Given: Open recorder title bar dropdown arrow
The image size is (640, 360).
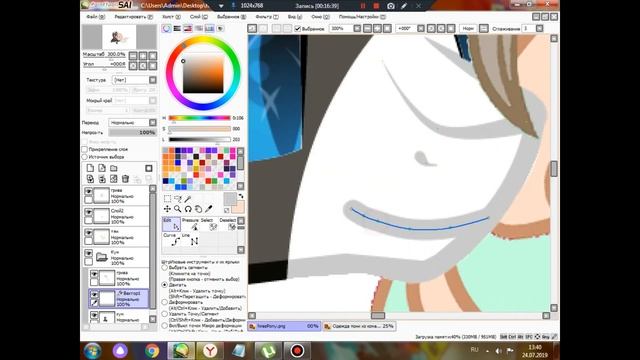Looking at the screenshot, I should [221, 6].
